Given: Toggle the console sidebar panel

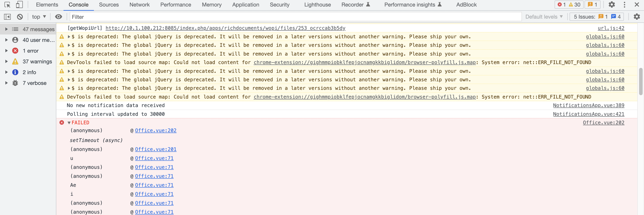Looking at the screenshot, I should 7,17.
